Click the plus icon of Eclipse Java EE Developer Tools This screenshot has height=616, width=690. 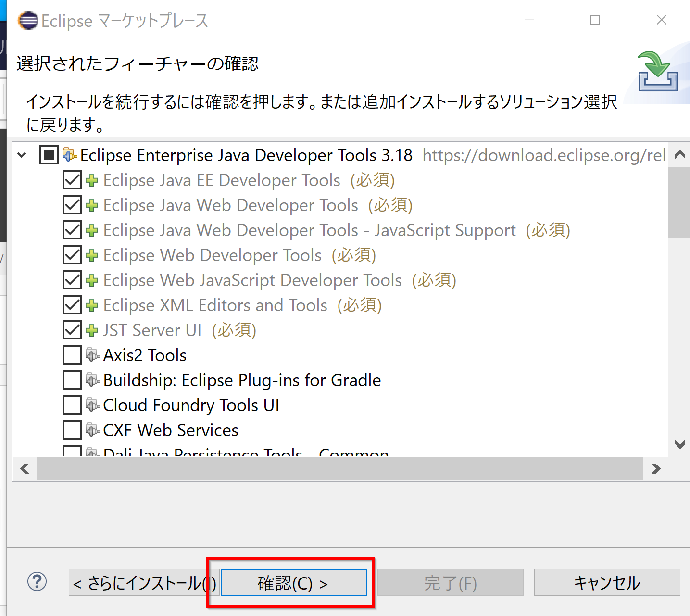(92, 180)
